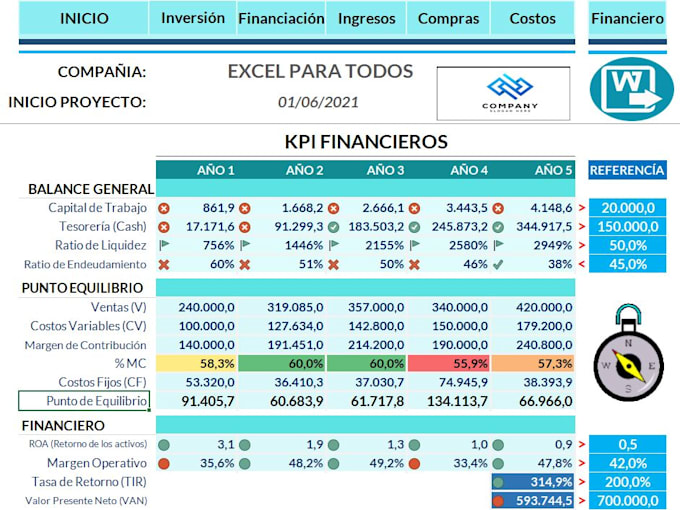Click reference value 50,0%

click(627, 245)
